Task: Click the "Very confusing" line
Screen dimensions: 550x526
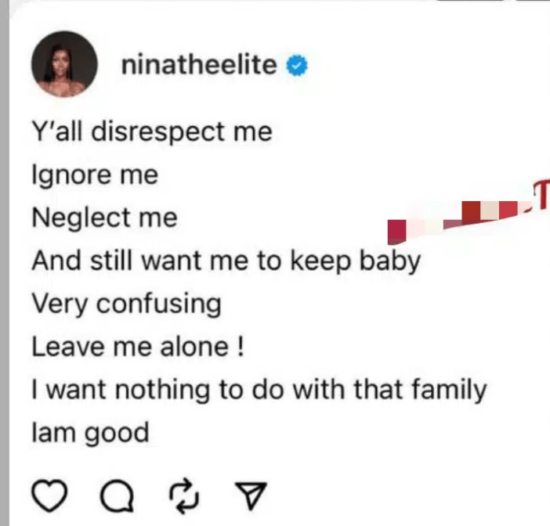Action: coord(127,304)
